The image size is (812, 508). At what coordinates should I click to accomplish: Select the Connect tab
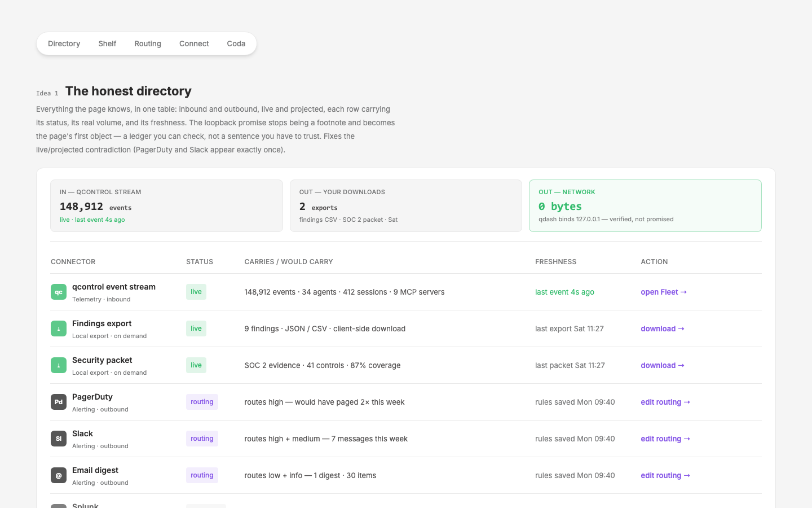(x=194, y=43)
